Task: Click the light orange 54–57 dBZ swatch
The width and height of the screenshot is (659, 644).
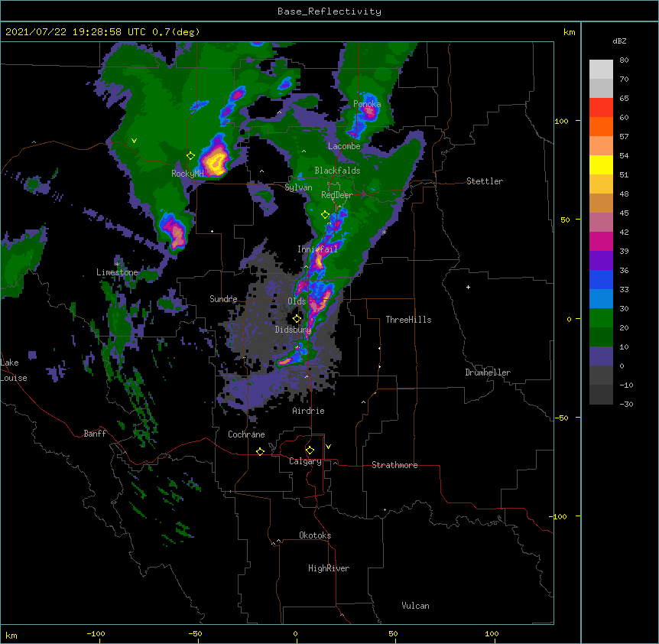Action: pos(601,146)
